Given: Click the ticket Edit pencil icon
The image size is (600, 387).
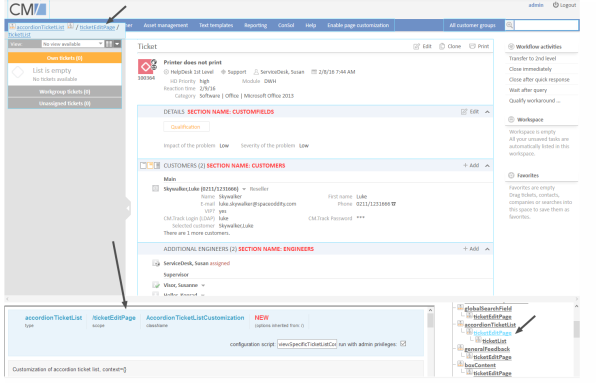Looking at the screenshot, I should click(x=416, y=46).
